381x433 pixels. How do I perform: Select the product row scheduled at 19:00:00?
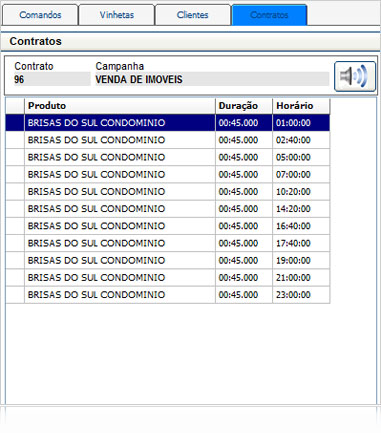[x=168, y=260]
